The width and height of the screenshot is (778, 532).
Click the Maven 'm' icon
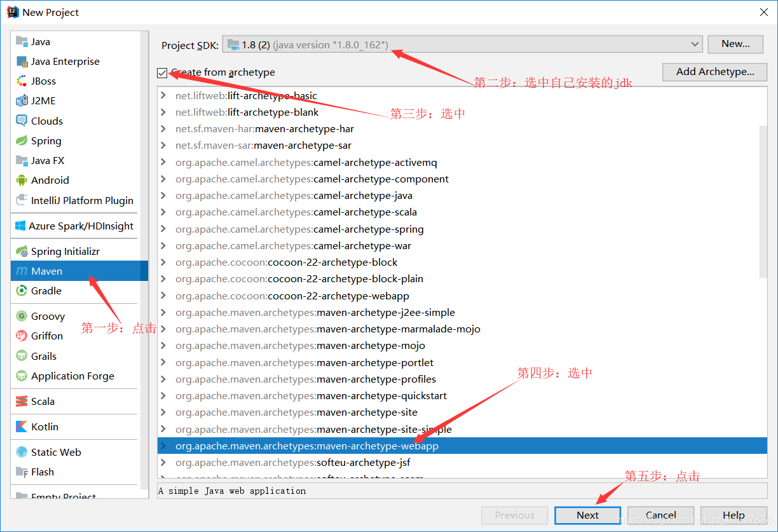[22, 271]
